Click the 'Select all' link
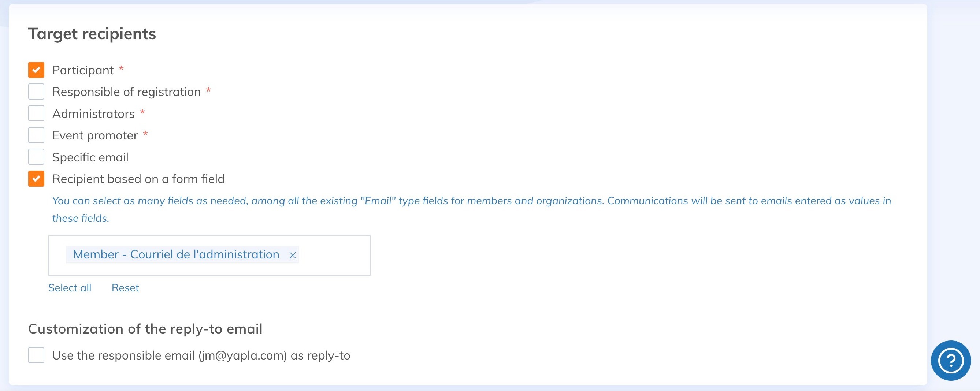Image resolution: width=980 pixels, height=391 pixels. click(70, 288)
